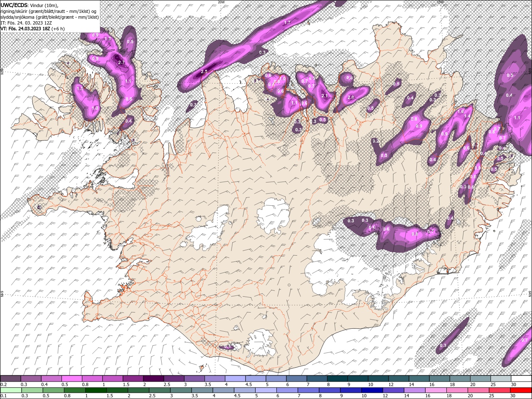This screenshot has height=399, width=532.
Task: Click the bright red final rain legend swatch
Action: 521,390
